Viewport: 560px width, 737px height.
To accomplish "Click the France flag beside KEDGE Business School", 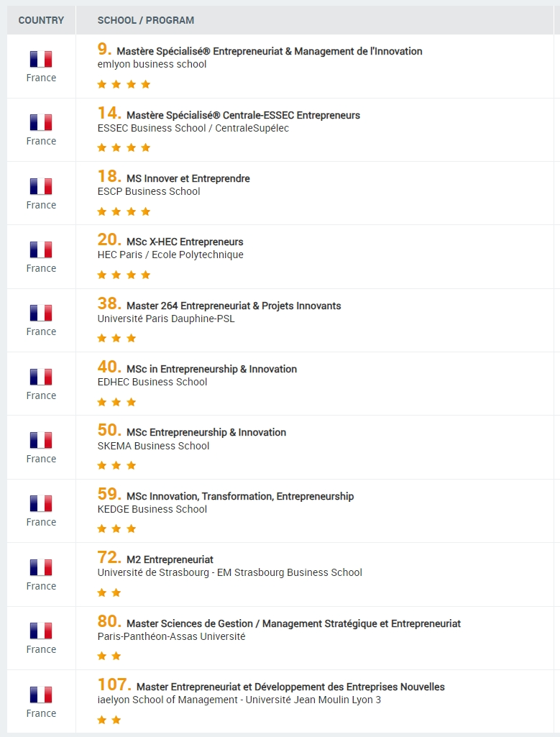I will 41,503.
